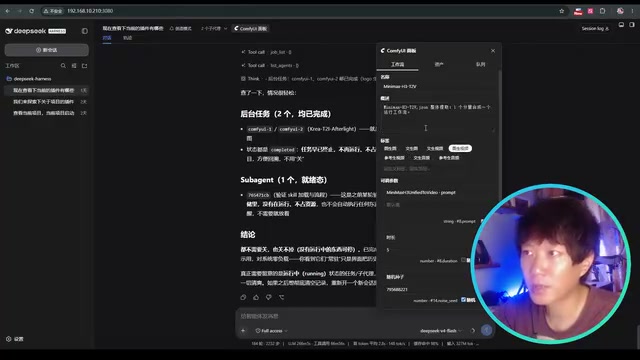Open Session log in top right

(x=595, y=29)
